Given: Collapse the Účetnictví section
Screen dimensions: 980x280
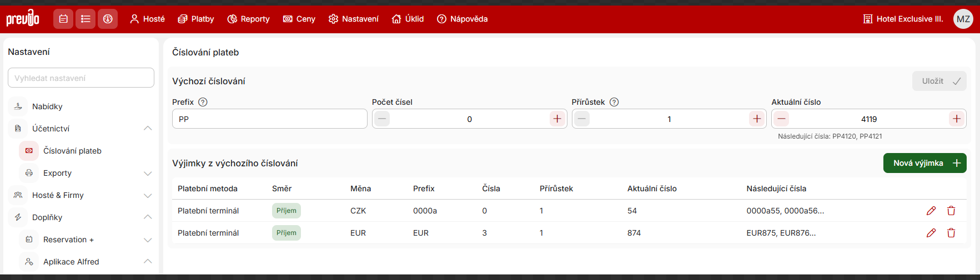Looking at the screenshot, I should pyautogui.click(x=148, y=129).
